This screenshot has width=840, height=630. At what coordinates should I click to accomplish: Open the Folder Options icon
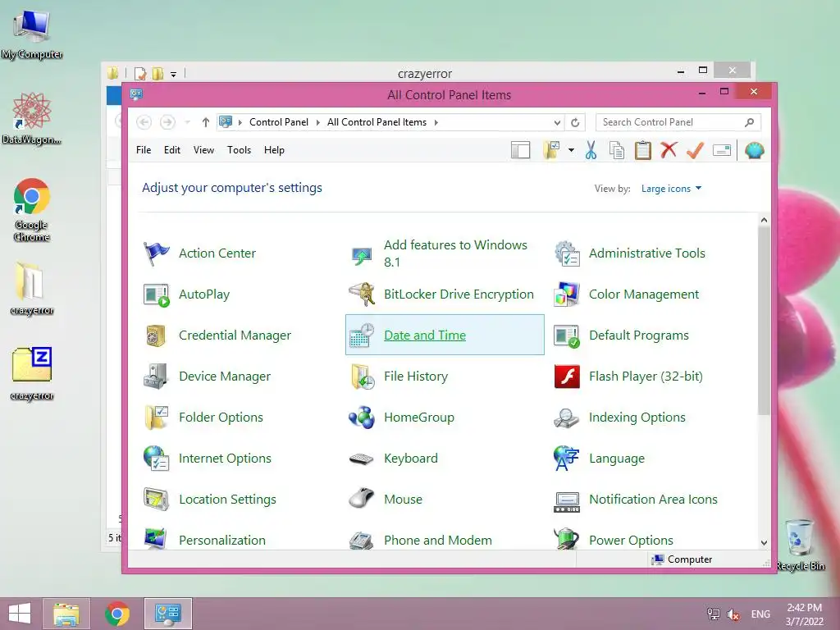point(157,418)
